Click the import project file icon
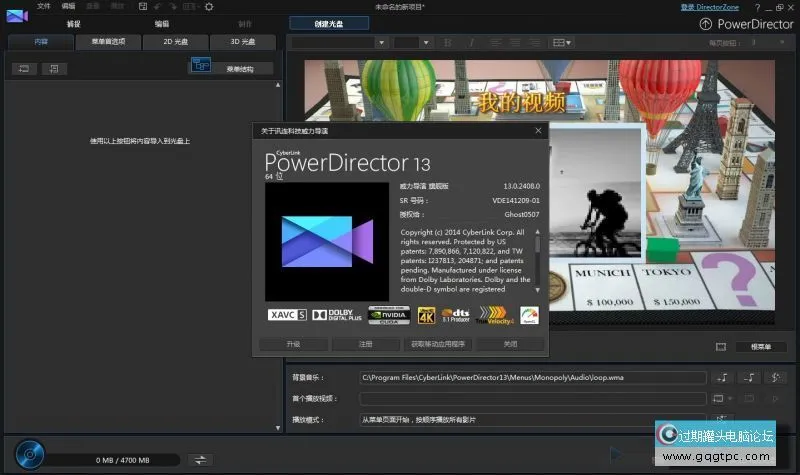This screenshot has width=800, height=475. tap(54, 68)
